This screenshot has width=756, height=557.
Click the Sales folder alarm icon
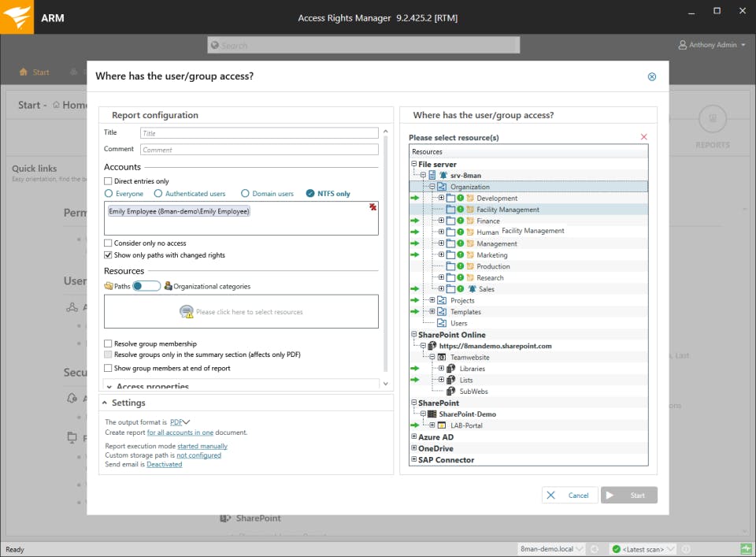(472, 289)
